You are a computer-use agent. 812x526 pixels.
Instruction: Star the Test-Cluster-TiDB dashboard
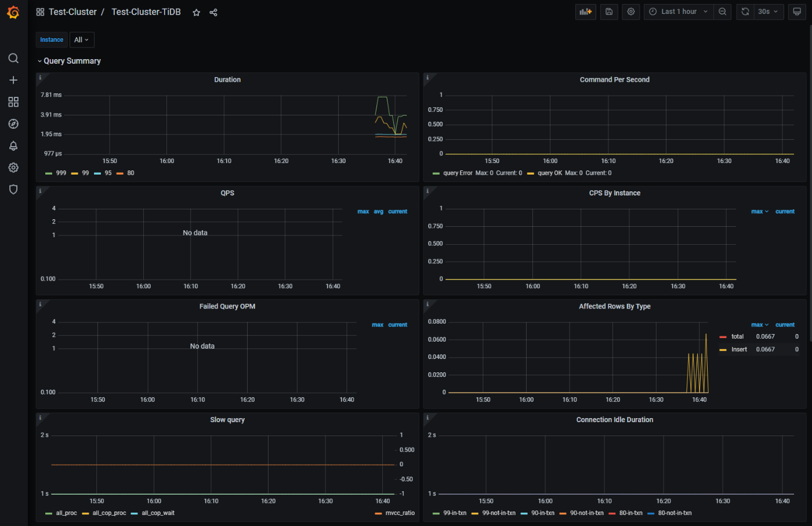[197, 12]
